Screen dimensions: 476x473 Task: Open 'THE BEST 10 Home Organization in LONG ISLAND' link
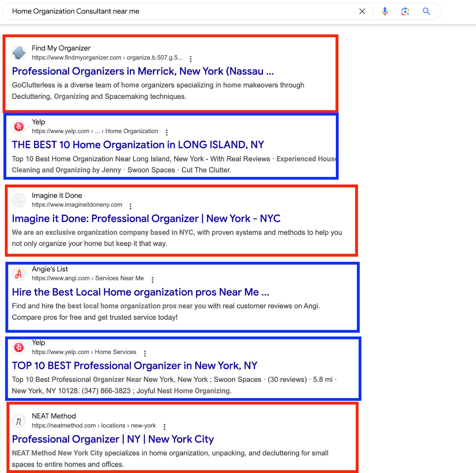(x=138, y=145)
